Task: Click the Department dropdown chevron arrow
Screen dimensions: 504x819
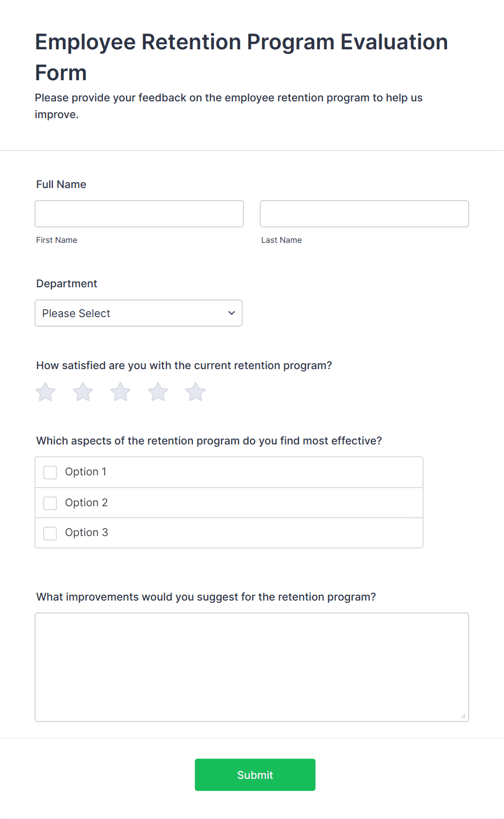Action: [x=231, y=313]
